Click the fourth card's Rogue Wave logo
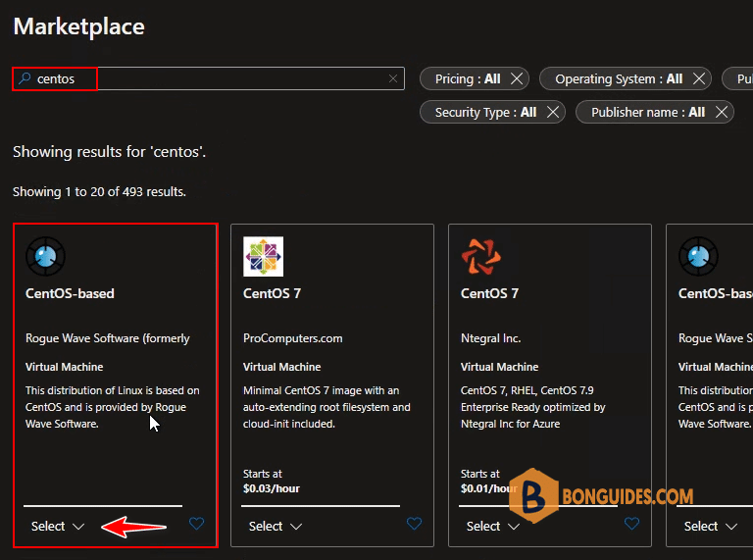The height and width of the screenshot is (560, 753). tap(698, 256)
